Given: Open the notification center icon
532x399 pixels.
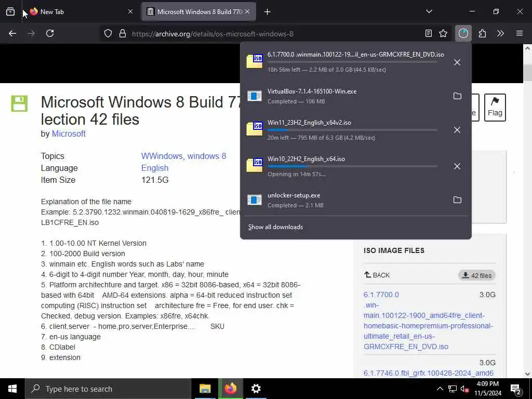Looking at the screenshot, I should (x=516, y=389).
